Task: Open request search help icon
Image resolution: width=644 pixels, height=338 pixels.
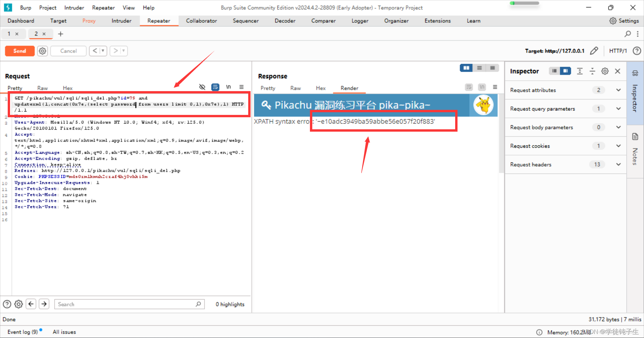Action: pyautogui.click(x=7, y=304)
